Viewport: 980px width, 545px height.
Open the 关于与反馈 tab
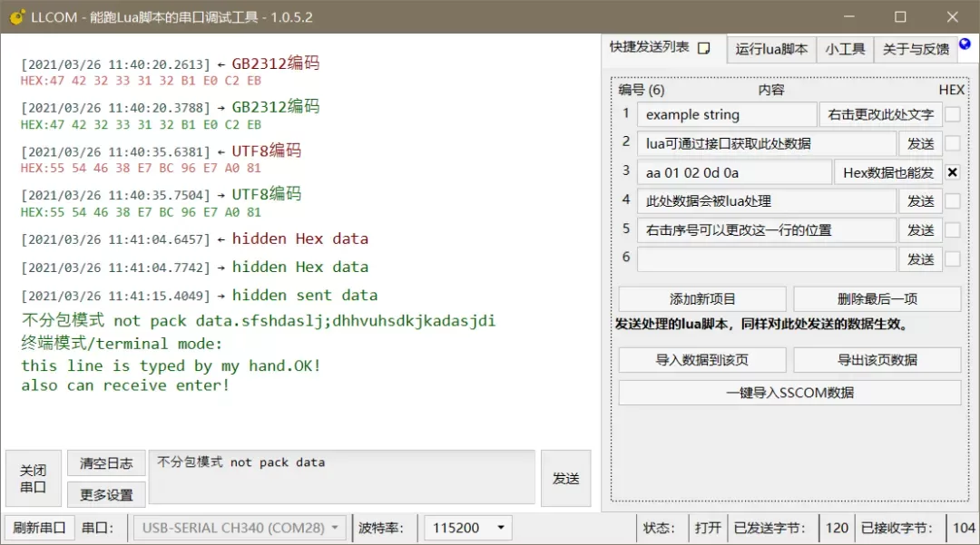tap(916, 49)
